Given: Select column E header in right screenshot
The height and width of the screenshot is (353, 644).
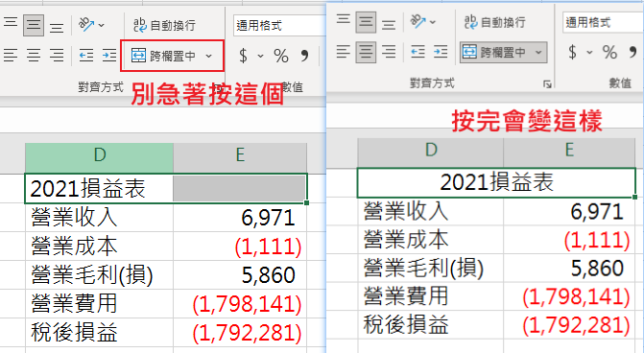Looking at the screenshot, I should [x=569, y=152].
